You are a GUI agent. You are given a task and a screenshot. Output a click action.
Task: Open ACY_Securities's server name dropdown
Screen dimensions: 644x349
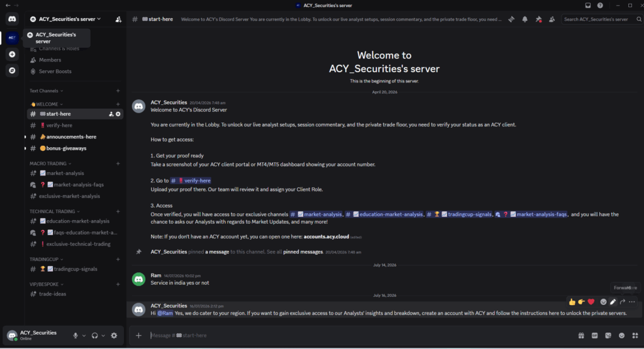68,19
